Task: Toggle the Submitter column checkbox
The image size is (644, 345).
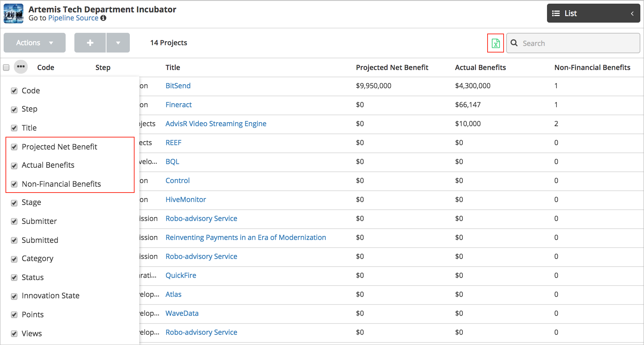Action: point(14,221)
